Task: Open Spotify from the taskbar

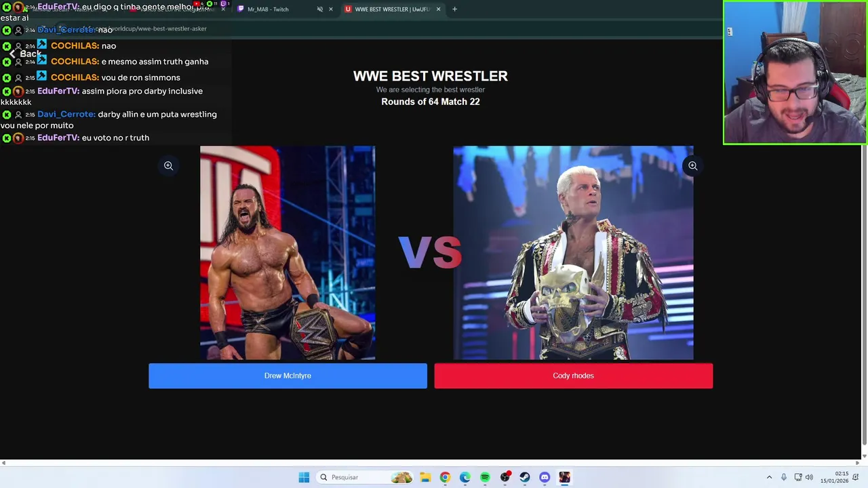Action: 485,477
